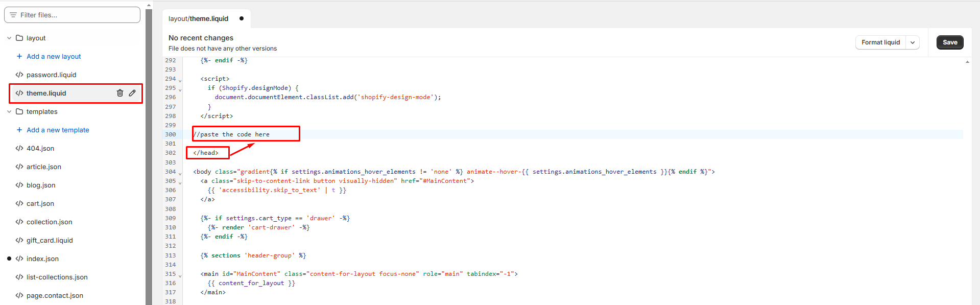Click the code icon beside gift_card.liquid
980x305 pixels.
tap(19, 240)
